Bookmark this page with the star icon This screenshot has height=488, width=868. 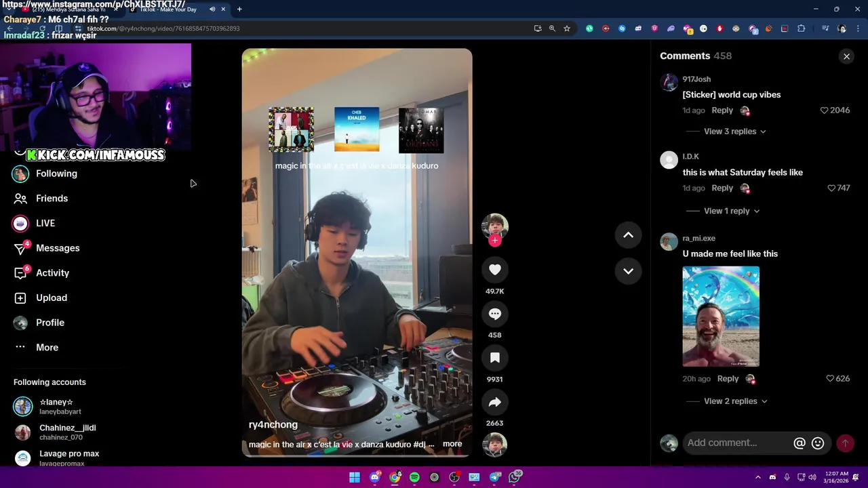567,28
